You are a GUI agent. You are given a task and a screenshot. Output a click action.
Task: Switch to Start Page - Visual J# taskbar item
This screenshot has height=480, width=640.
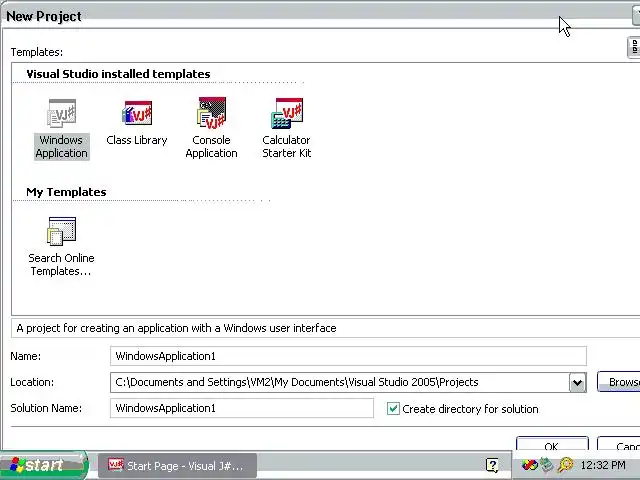coord(177,466)
